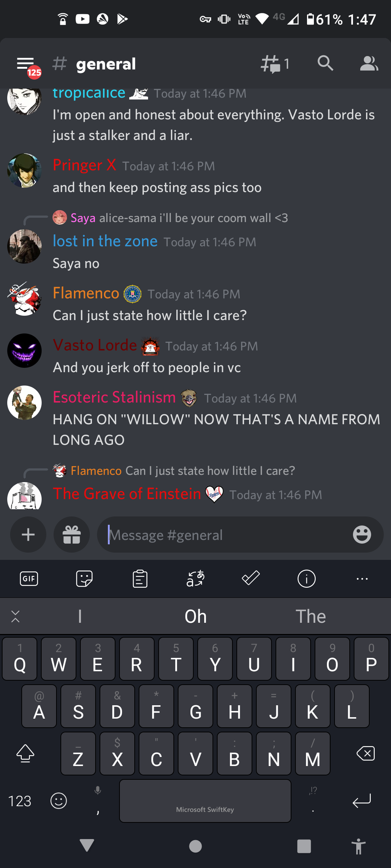Expand more keyboard toolbar options ellipsis
Screen dimensions: 391x868
coord(362,579)
